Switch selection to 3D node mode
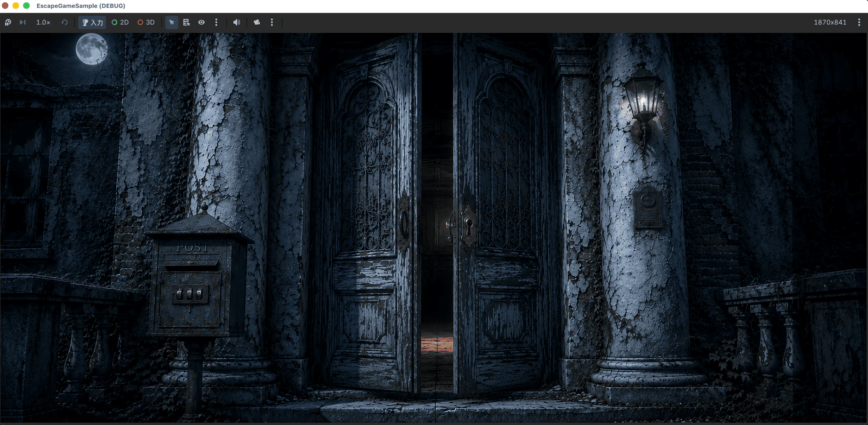 [x=146, y=22]
